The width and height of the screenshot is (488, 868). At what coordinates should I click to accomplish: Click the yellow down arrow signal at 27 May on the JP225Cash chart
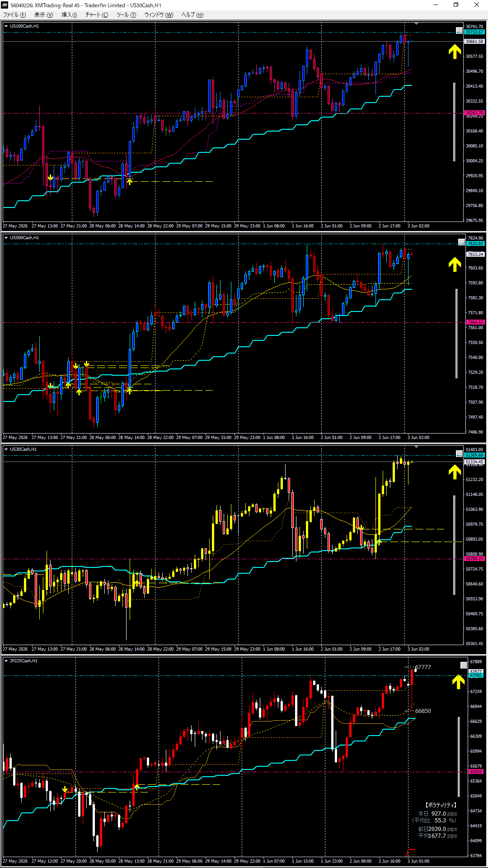point(65,790)
